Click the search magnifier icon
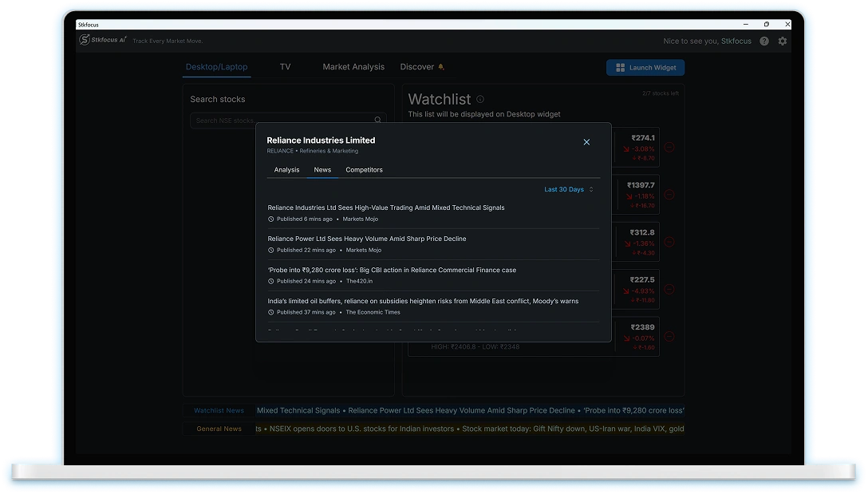 pyautogui.click(x=377, y=121)
